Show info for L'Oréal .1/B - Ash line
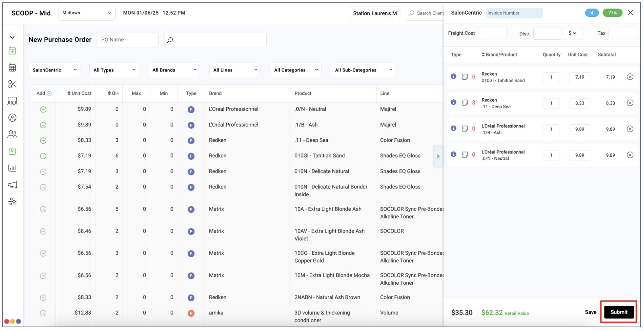Viewport: 644px width, 331px height. (x=454, y=128)
